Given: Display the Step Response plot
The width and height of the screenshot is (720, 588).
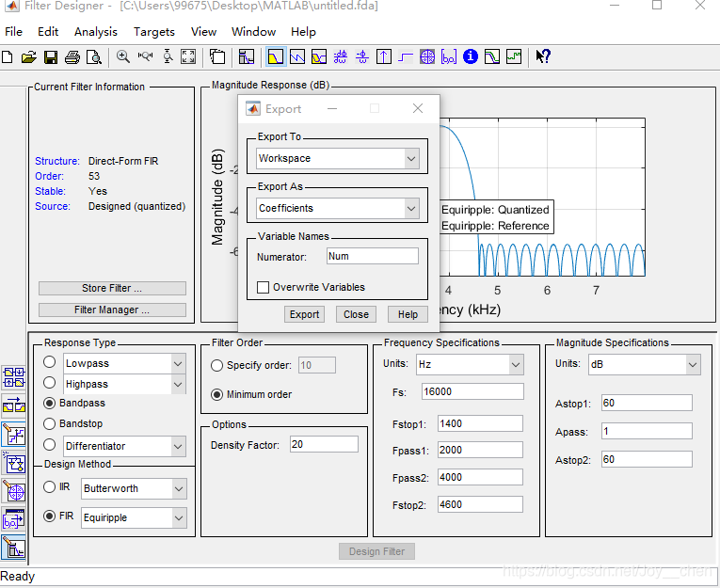Looking at the screenshot, I should [x=405, y=56].
